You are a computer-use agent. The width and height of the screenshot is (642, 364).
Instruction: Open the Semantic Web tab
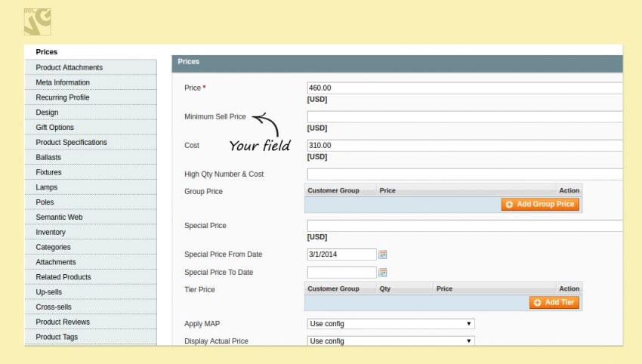pyautogui.click(x=91, y=217)
